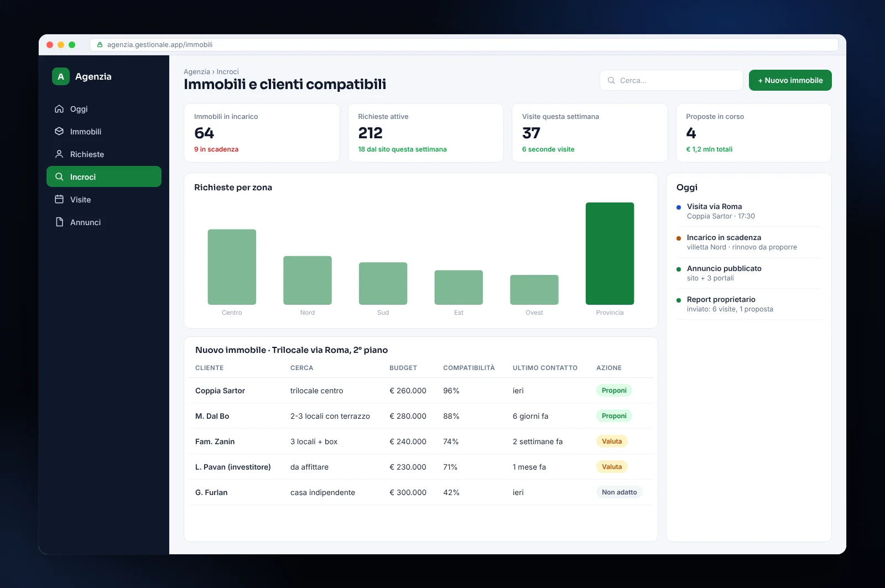Image resolution: width=885 pixels, height=588 pixels.
Task: Open the Oggi sidebar item
Action: pyautogui.click(x=104, y=109)
